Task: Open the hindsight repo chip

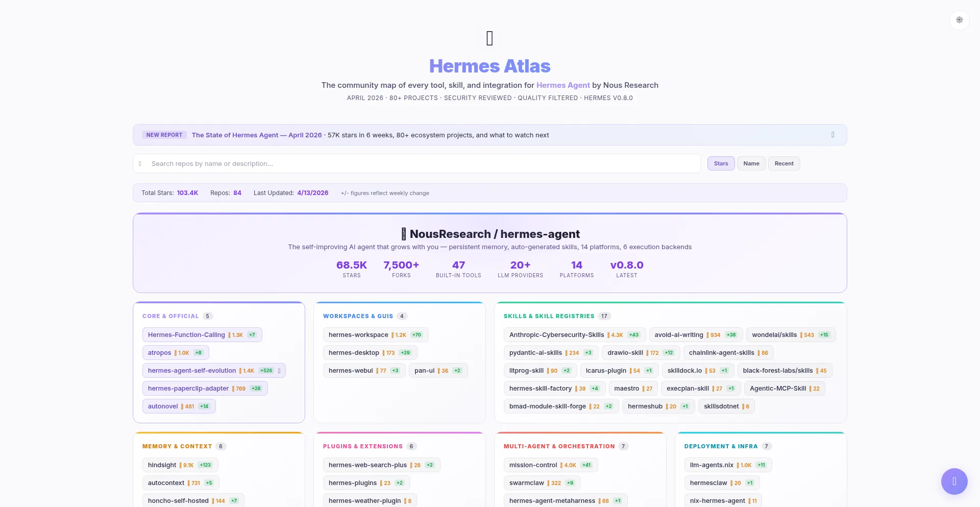Action: [x=180, y=465]
